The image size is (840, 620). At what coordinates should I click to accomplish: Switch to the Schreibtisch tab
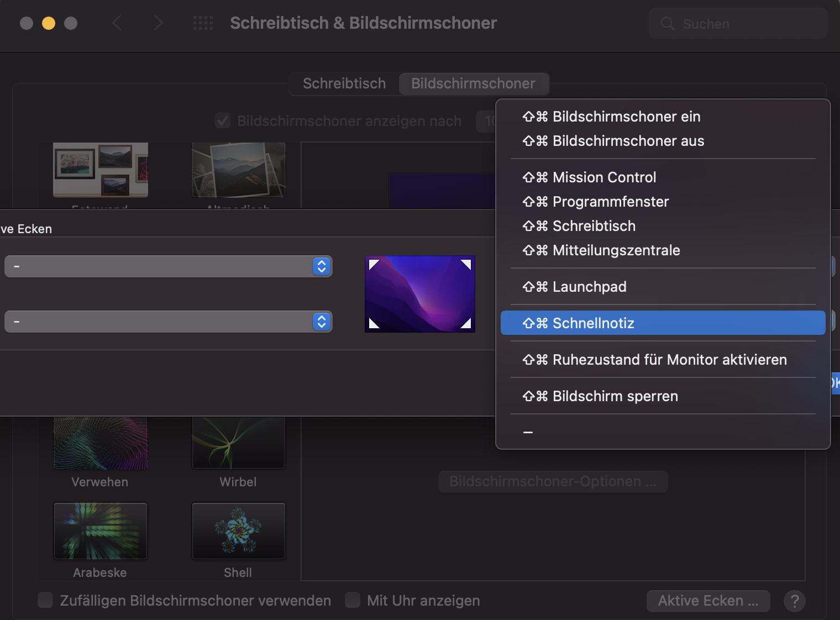(344, 83)
